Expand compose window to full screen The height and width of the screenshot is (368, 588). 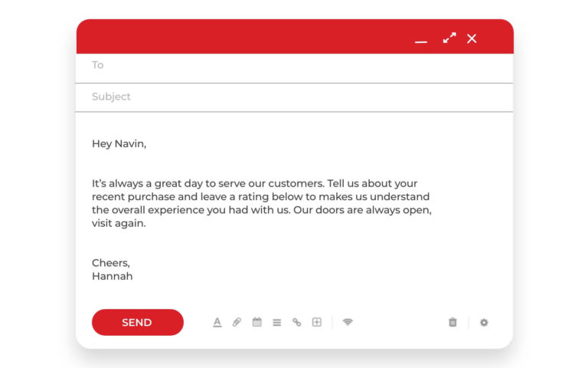pyautogui.click(x=449, y=38)
